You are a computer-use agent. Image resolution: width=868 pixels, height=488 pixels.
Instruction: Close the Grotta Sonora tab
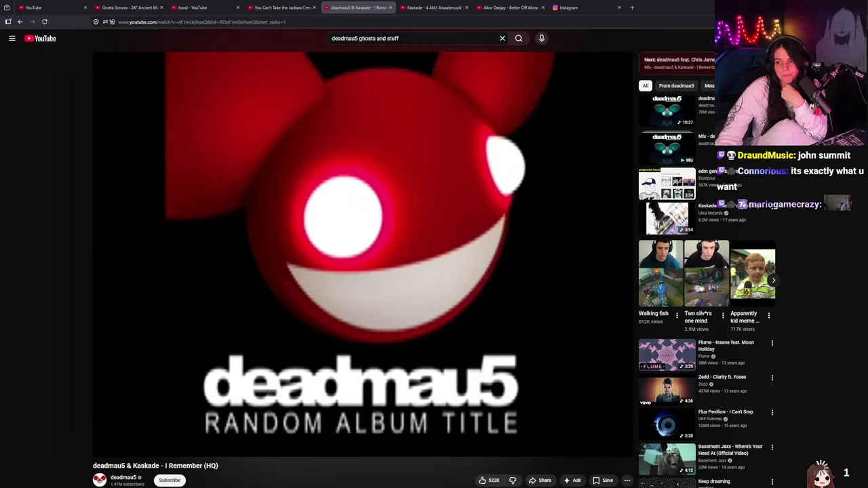pos(161,7)
